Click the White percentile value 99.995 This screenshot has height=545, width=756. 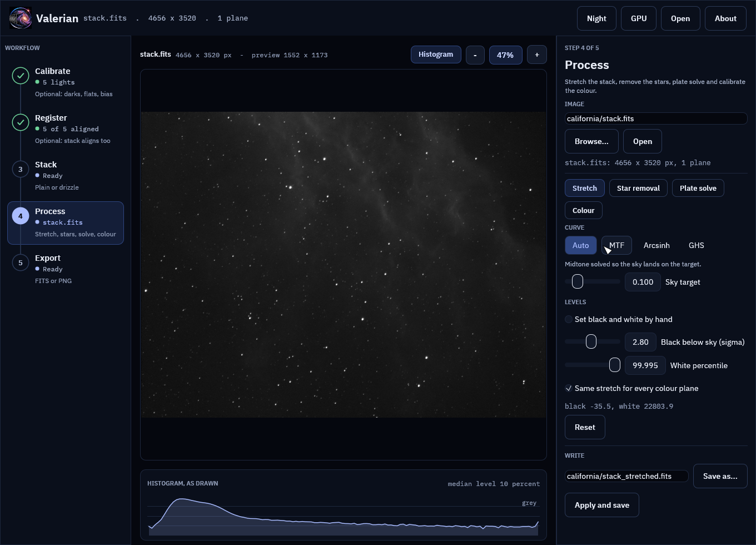pos(645,365)
